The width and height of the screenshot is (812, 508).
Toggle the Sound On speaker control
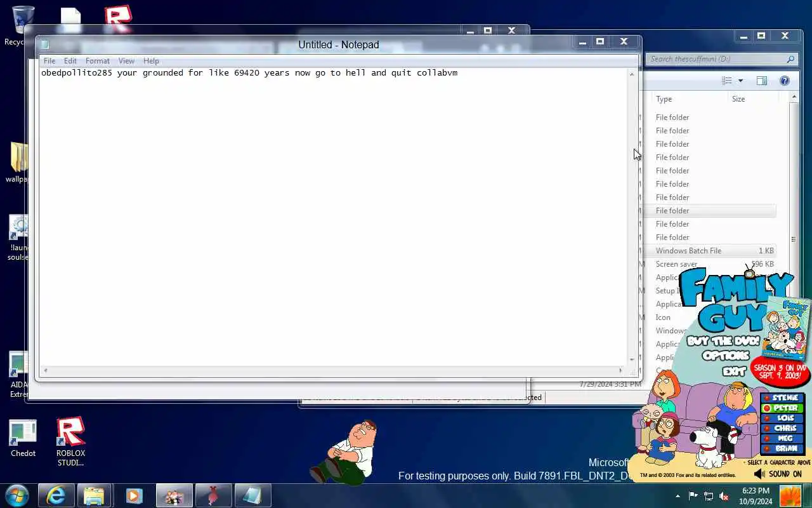point(778,474)
